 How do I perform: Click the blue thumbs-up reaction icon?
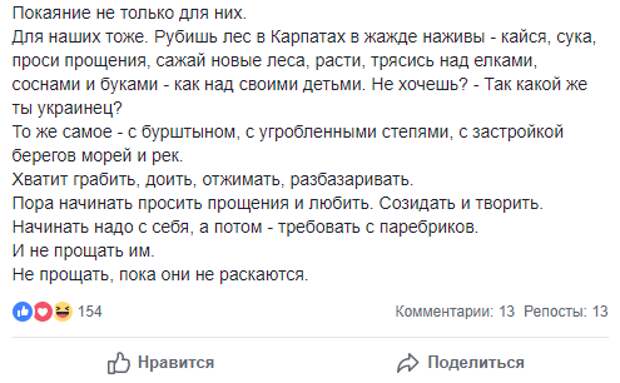click(x=22, y=311)
